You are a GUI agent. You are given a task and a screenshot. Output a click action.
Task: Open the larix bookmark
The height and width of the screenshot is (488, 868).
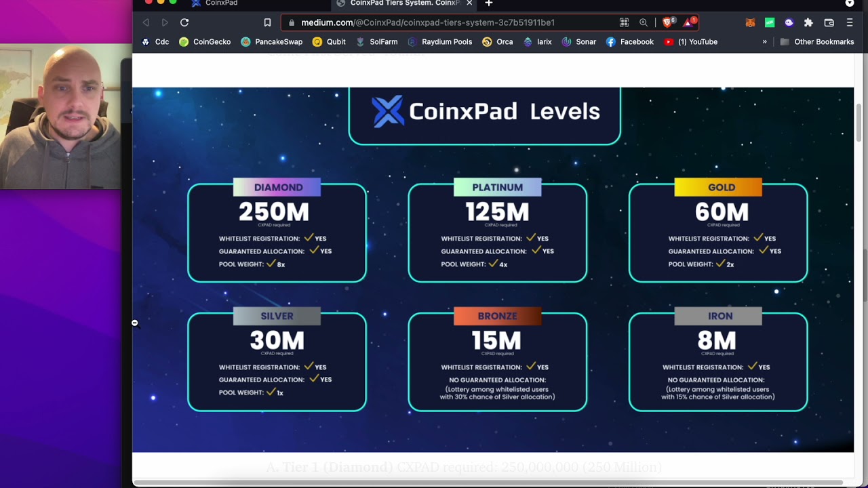point(537,42)
